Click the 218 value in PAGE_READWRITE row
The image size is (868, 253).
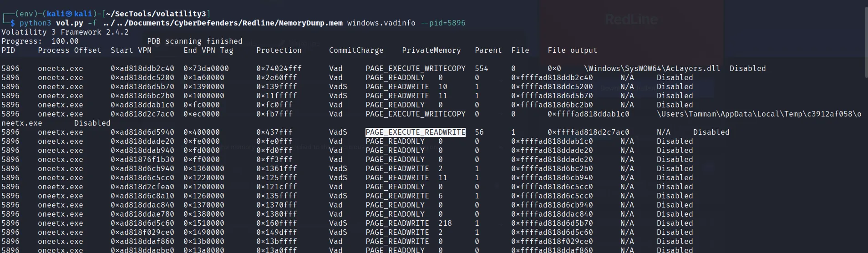click(445, 223)
